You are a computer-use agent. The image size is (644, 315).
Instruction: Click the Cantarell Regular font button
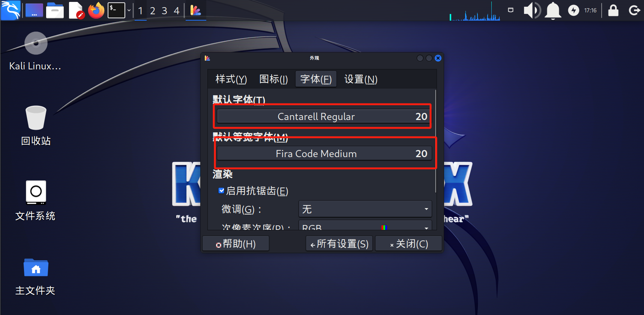(324, 116)
